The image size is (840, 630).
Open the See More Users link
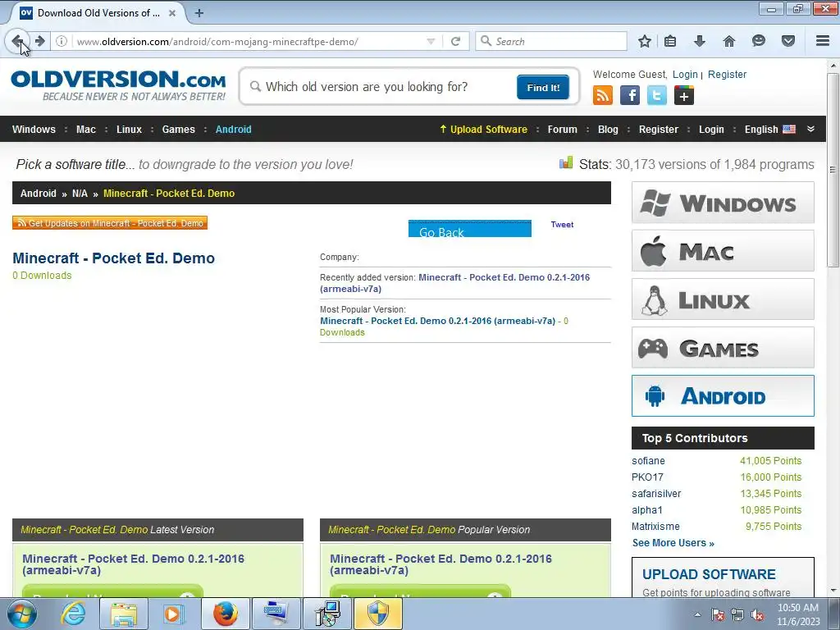tap(673, 543)
